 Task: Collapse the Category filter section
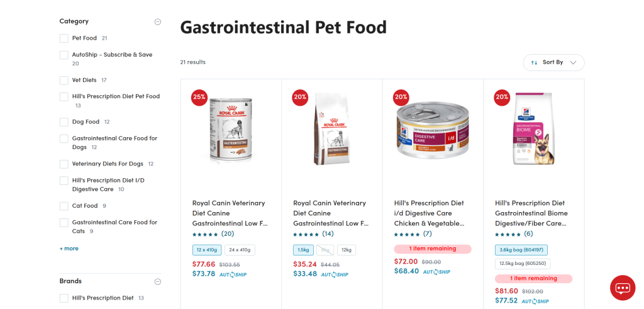pyautogui.click(x=158, y=22)
